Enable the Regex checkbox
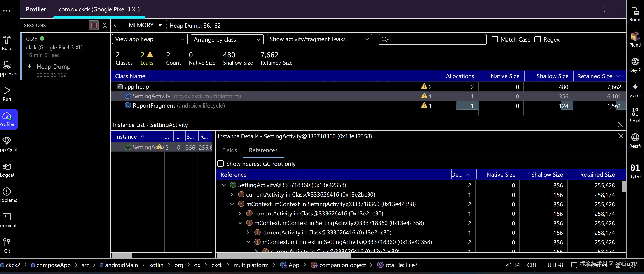The image size is (644, 274). click(538, 40)
